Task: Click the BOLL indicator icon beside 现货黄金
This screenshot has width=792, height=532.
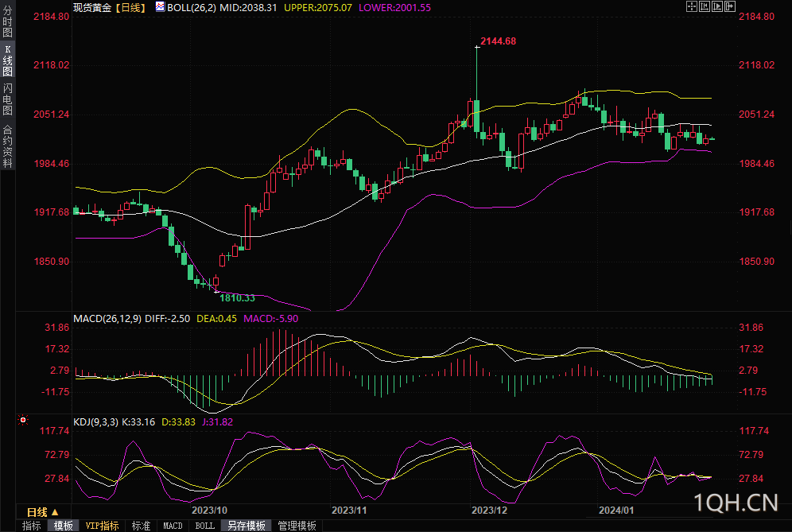Action: point(160,6)
